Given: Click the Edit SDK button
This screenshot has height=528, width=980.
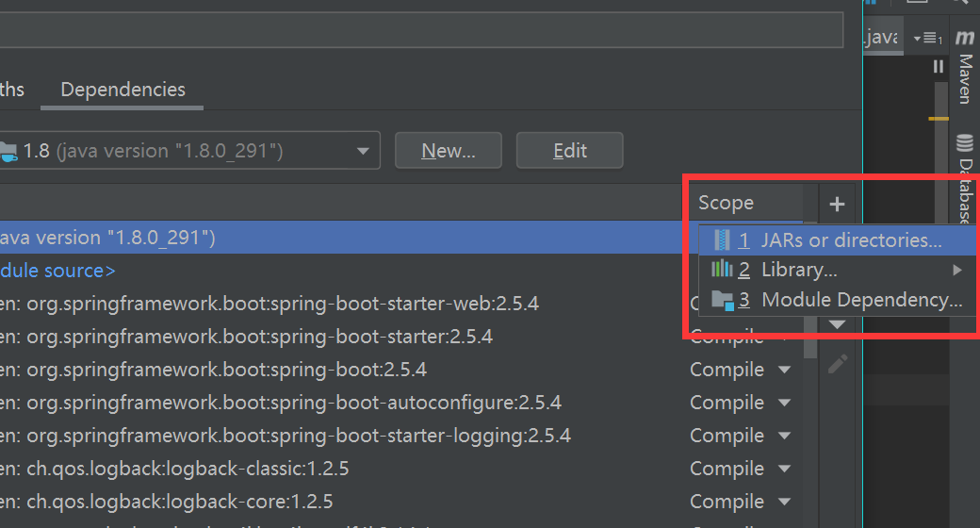Looking at the screenshot, I should pyautogui.click(x=569, y=151).
